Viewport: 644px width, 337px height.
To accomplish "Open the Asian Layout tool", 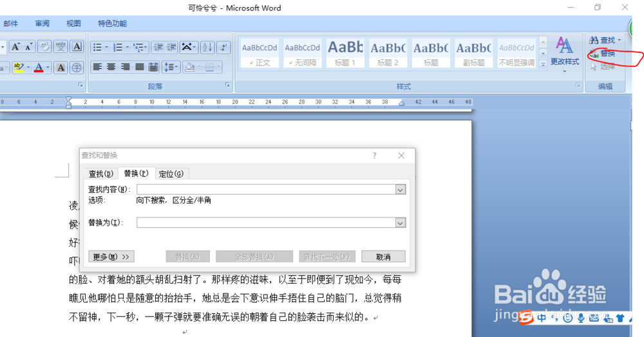I will click(189, 48).
